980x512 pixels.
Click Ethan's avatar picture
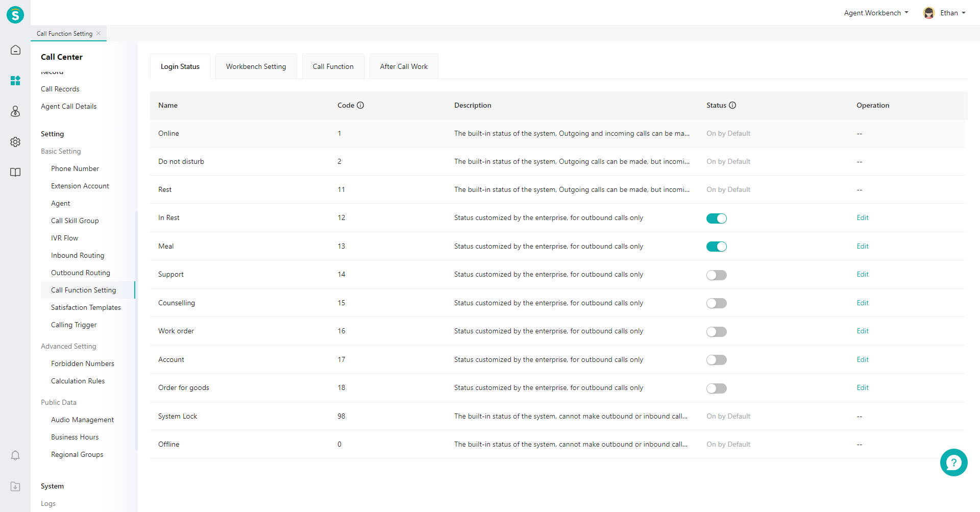click(x=929, y=13)
